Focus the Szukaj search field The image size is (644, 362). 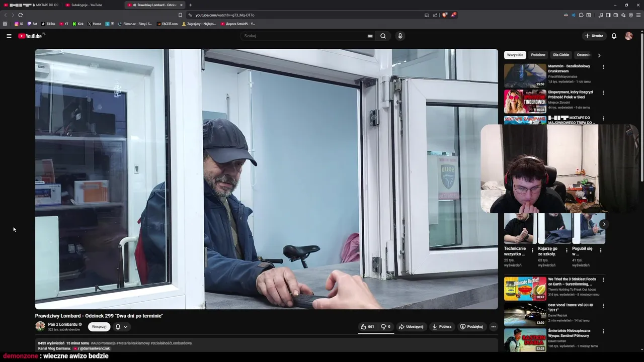pyautogui.click(x=304, y=36)
